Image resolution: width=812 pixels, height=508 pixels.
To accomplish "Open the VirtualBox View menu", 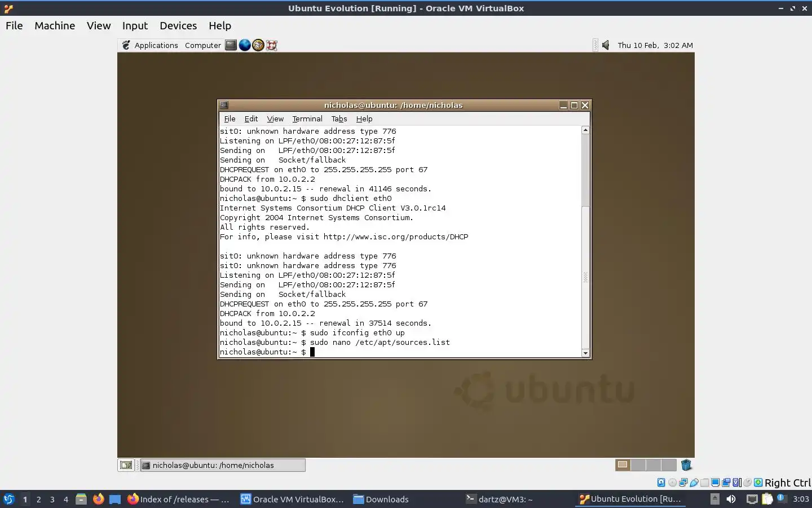I will [99, 25].
